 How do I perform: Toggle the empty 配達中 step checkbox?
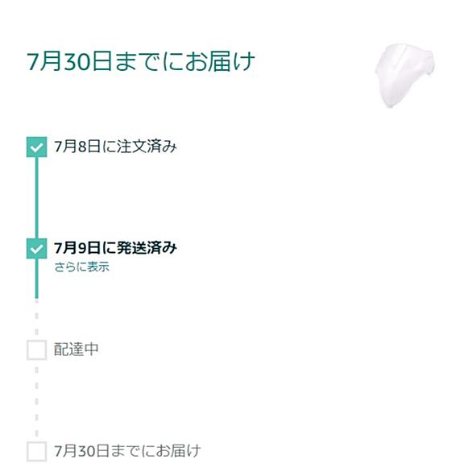coord(37,350)
